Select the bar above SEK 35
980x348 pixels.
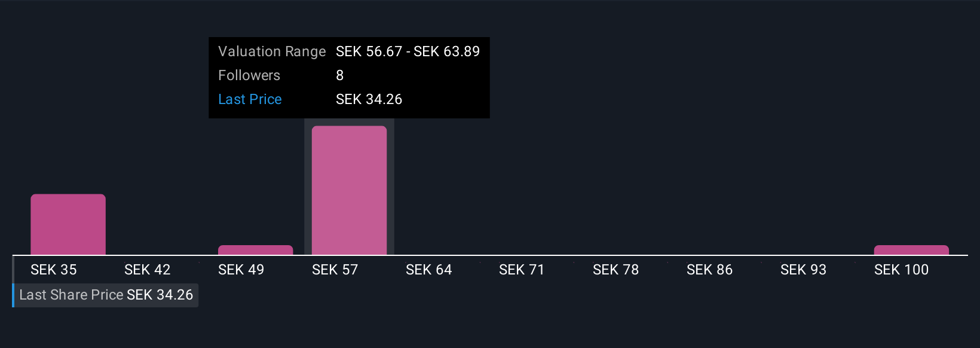[x=68, y=224]
